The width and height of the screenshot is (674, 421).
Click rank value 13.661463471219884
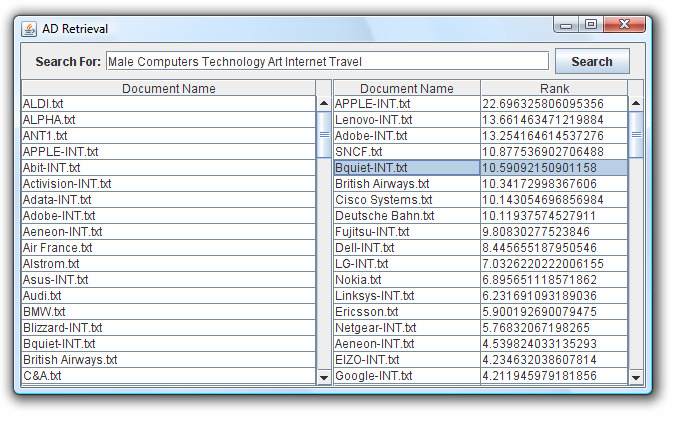(x=543, y=120)
